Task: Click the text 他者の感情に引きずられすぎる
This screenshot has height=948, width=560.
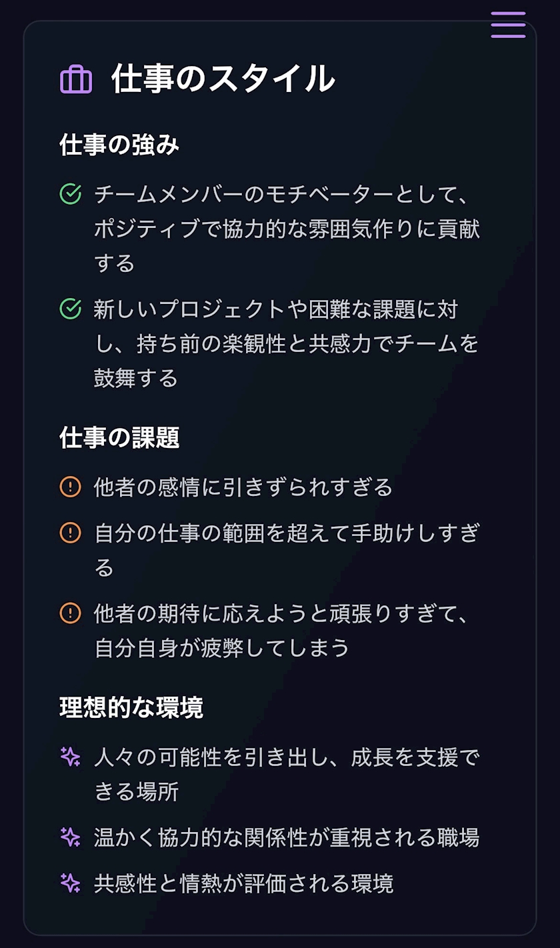Action: click(243, 487)
